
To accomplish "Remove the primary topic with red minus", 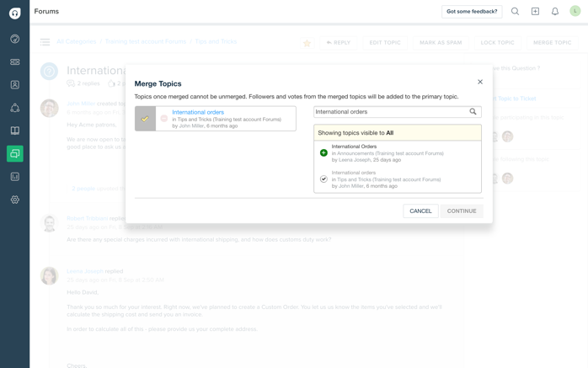I will pos(164,119).
